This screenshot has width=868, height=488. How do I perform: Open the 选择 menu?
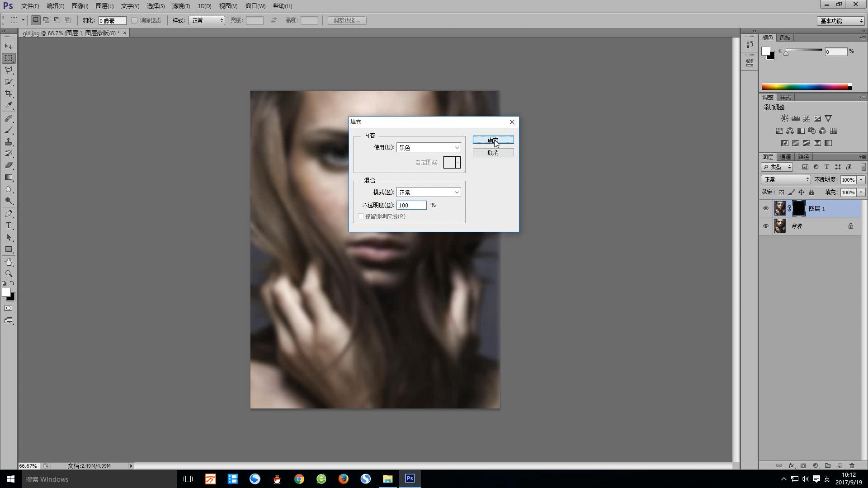pos(156,6)
